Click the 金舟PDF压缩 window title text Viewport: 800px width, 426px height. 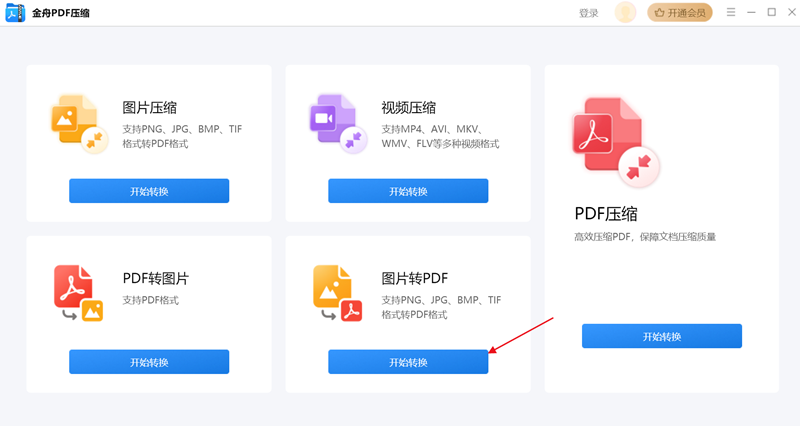click(61, 13)
